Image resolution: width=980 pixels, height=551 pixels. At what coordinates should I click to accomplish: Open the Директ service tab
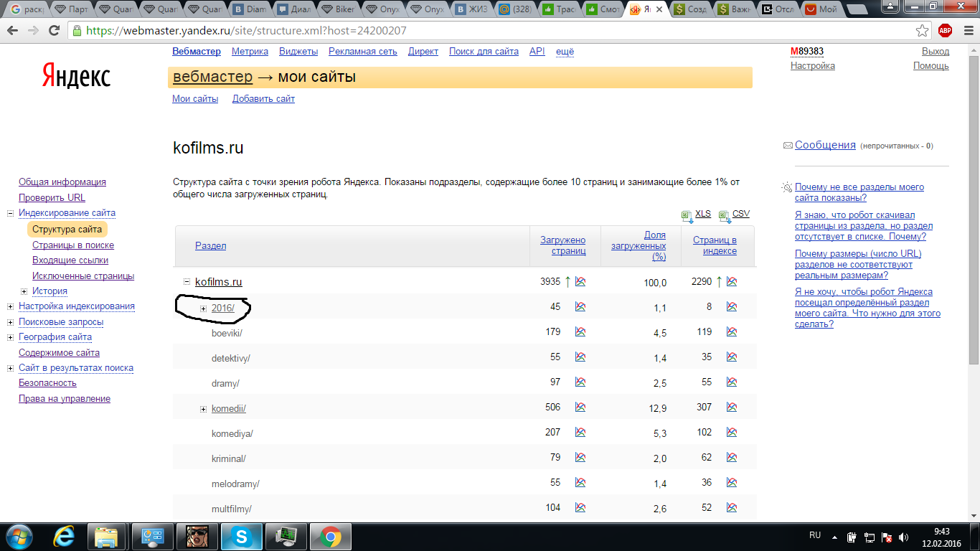click(x=423, y=52)
